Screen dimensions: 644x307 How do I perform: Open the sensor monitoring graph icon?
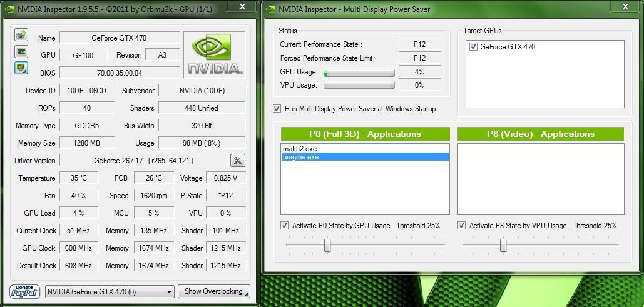coord(21,51)
